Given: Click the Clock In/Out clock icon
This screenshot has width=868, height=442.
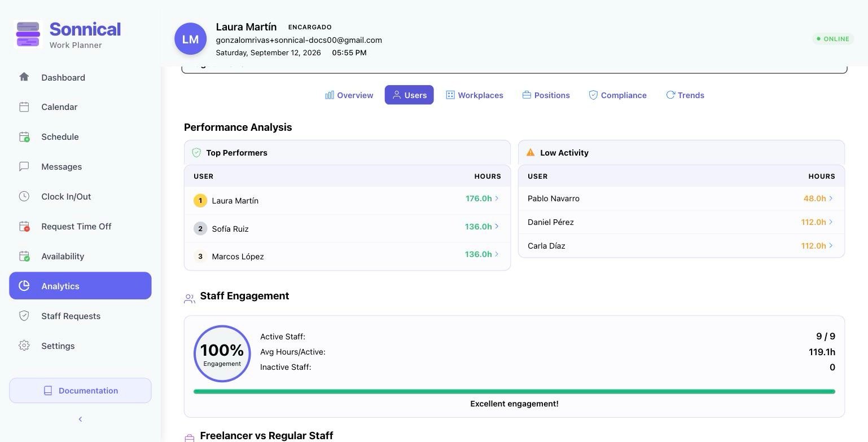Looking at the screenshot, I should click(x=24, y=197).
